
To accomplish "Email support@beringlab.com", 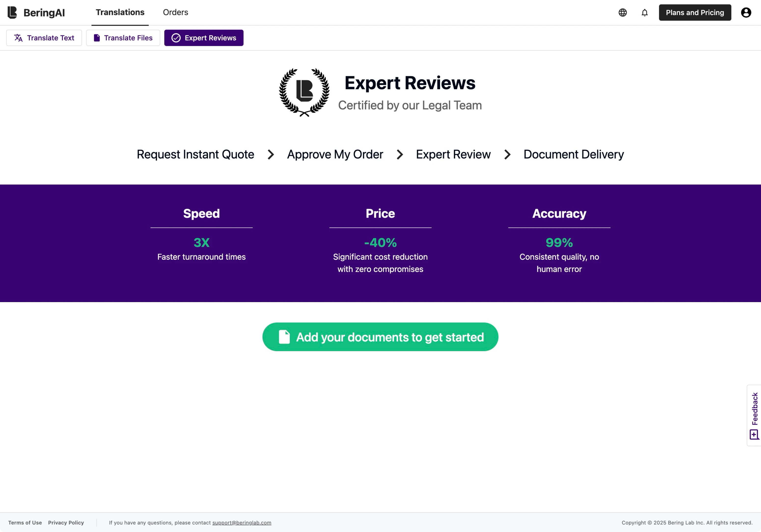I will click(x=242, y=522).
